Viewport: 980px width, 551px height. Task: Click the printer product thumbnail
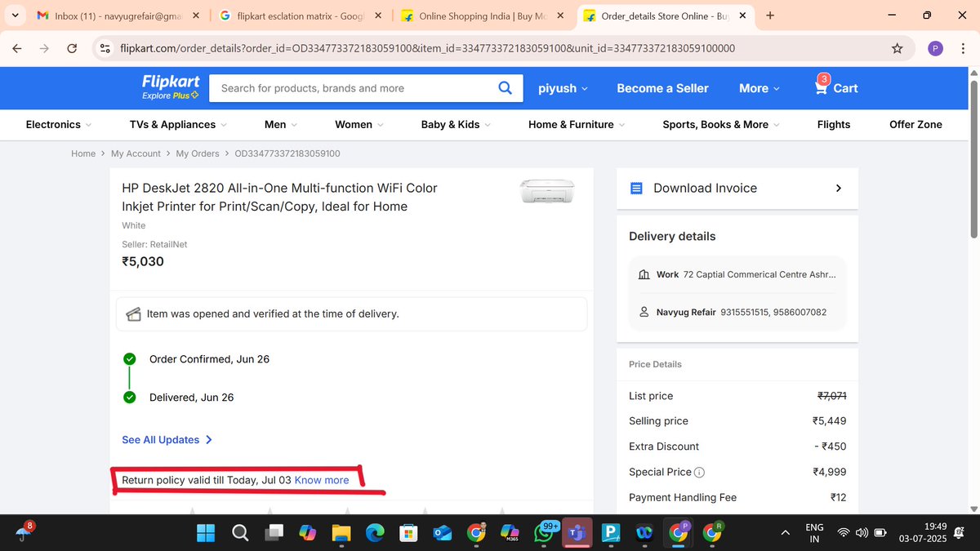click(546, 192)
